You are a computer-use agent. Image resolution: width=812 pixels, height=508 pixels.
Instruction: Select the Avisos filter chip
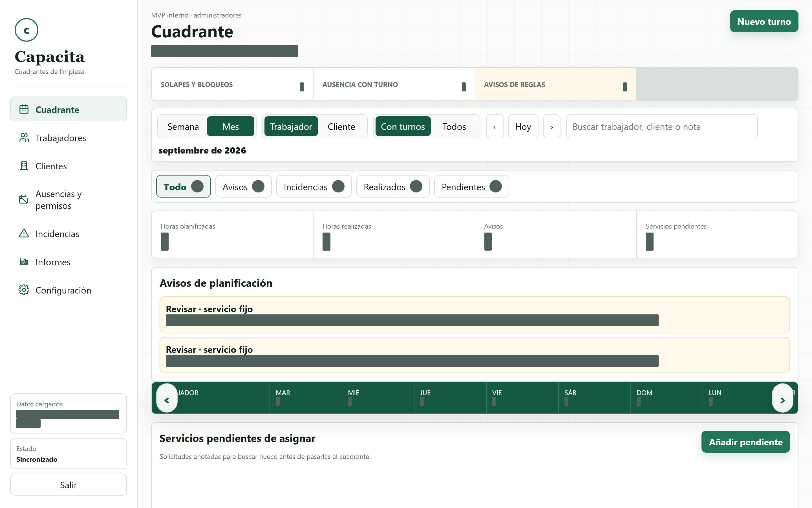(x=243, y=187)
